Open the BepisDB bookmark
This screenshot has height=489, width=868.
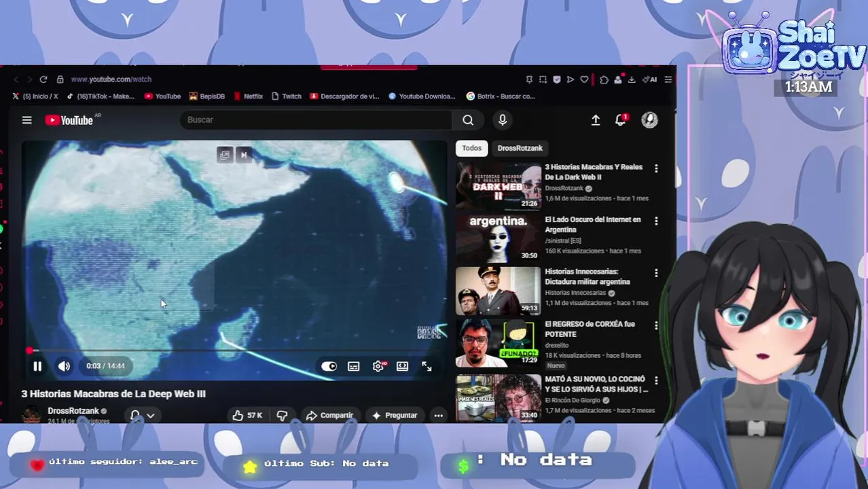207,96
